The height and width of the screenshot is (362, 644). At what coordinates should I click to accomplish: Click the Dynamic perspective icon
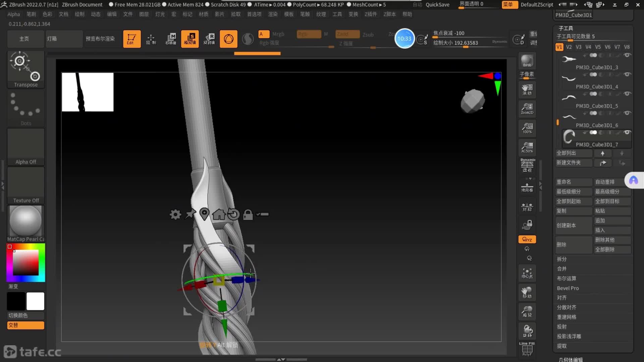click(x=528, y=166)
